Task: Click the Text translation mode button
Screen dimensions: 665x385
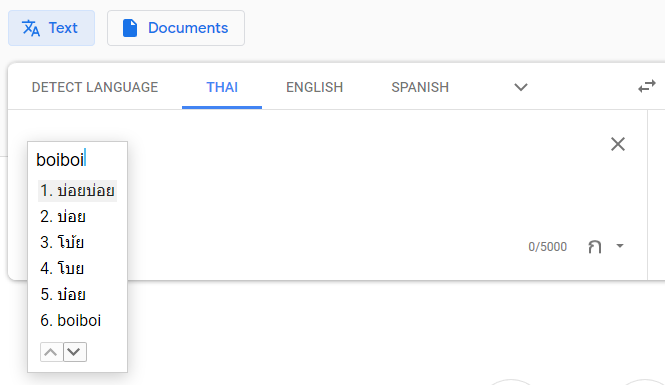Action: 51,28
